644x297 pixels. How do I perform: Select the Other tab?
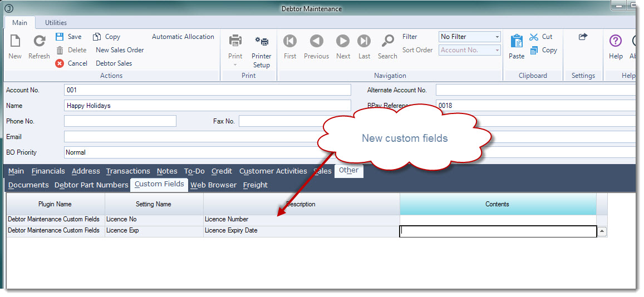pos(348,170)
